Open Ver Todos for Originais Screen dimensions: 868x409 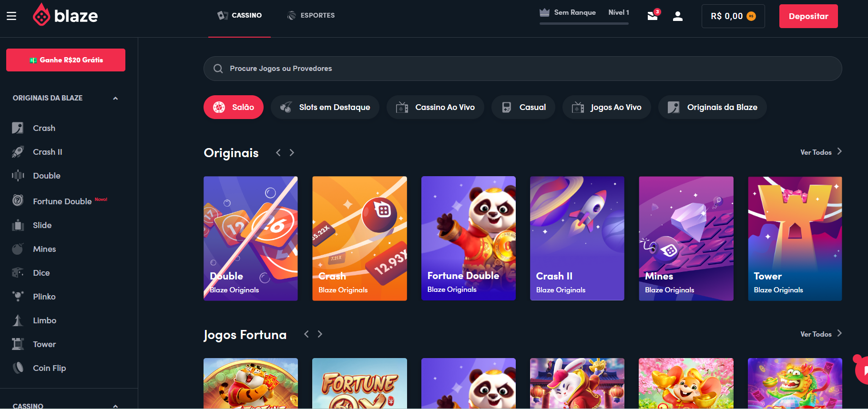click(x=821, y=152)
